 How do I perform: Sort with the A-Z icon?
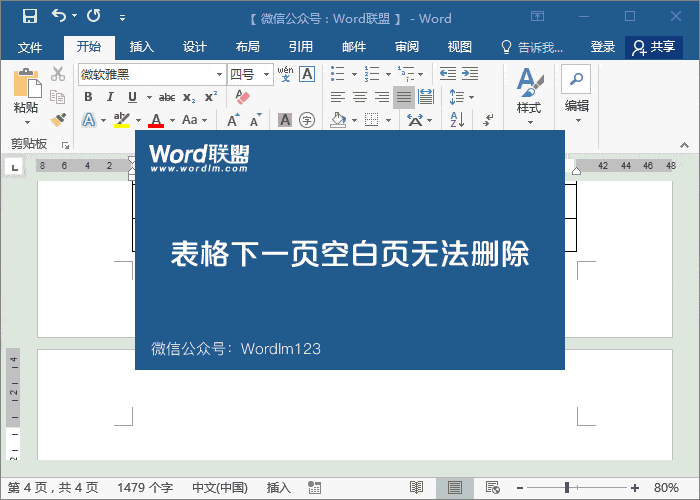(457, 120)
